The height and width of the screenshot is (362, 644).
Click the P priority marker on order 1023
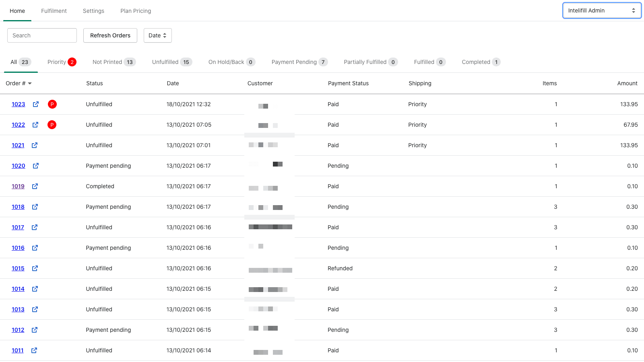click(x=52, y=104)
